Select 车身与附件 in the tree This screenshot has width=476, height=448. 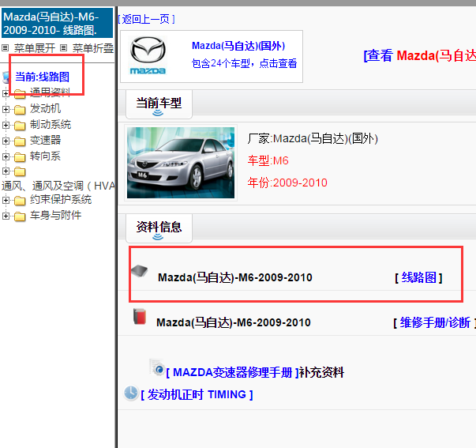point(55,215)
